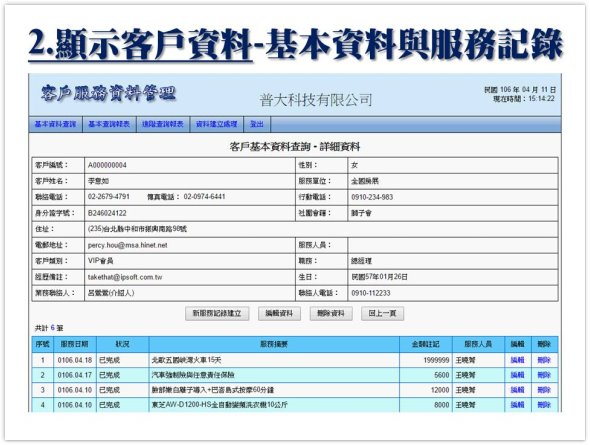
Task: Delete service record number 4 (8000)
Action: pyautogui.click(x=544, y=405)
